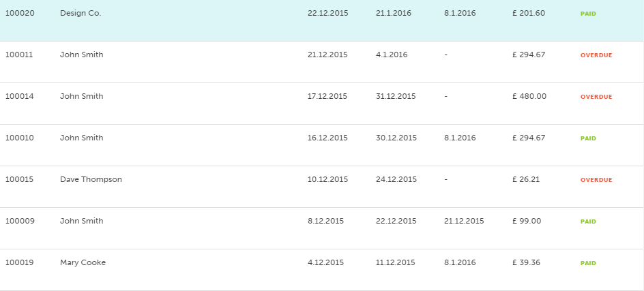Select the £ 26.21 invoice amount
Viewport: 644px width, 291px height.
[x=526, y=179]
